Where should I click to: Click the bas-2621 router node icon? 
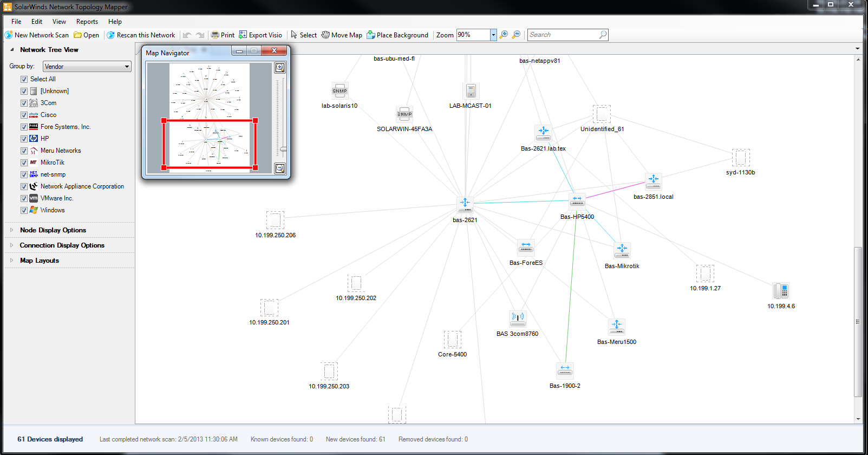click(465, 205)
